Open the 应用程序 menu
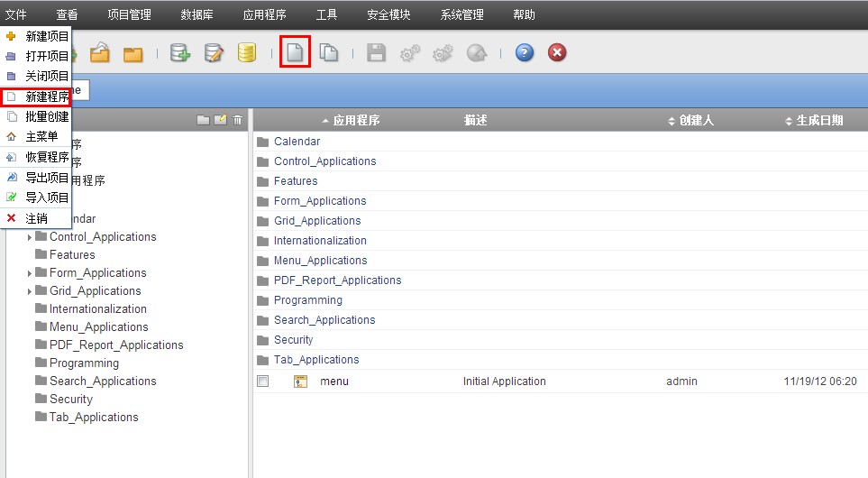Screen dimensions: 868x478 (x=265, y=14)
